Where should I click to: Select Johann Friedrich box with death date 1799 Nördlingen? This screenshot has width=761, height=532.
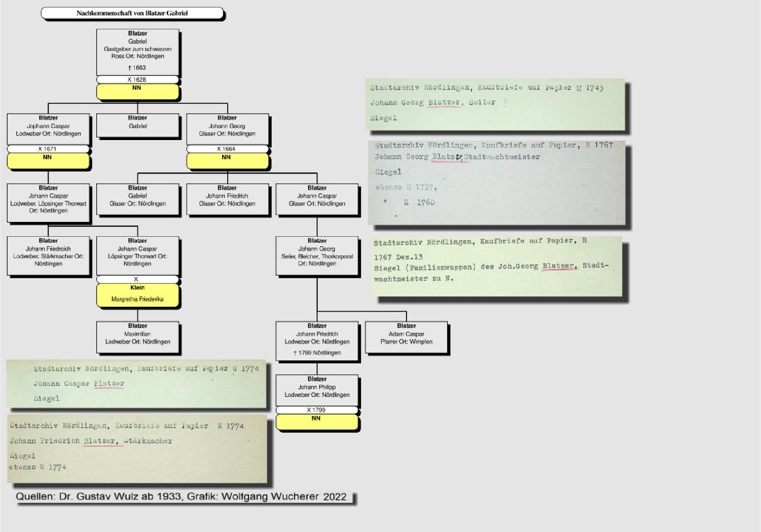(317, 341)
